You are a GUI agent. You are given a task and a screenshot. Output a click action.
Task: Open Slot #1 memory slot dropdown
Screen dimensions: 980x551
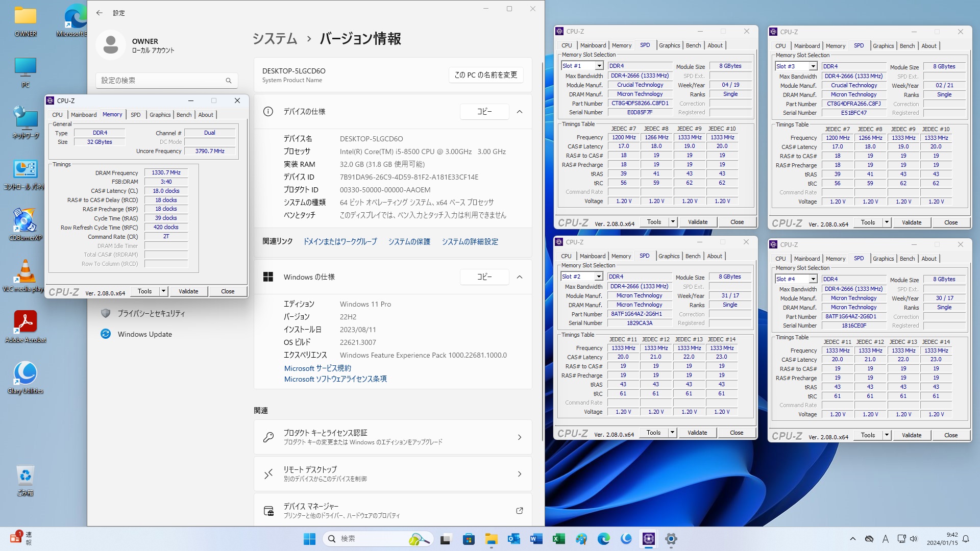599,66
